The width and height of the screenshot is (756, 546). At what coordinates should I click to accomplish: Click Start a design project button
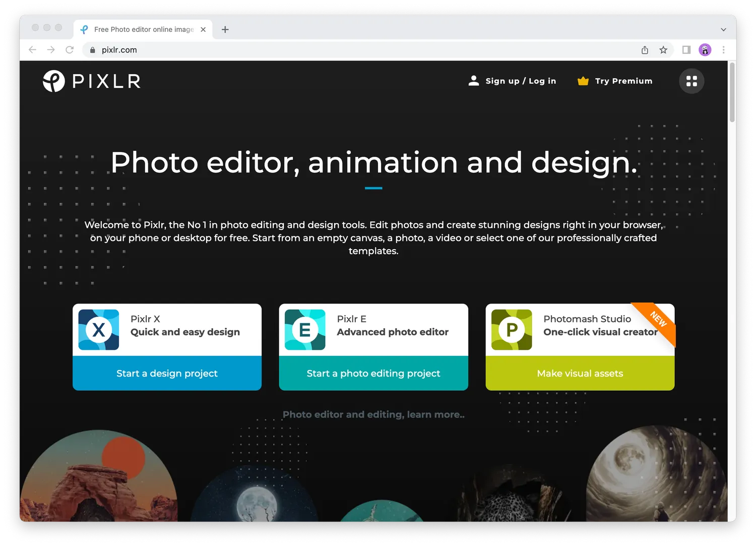coord(167,373)
